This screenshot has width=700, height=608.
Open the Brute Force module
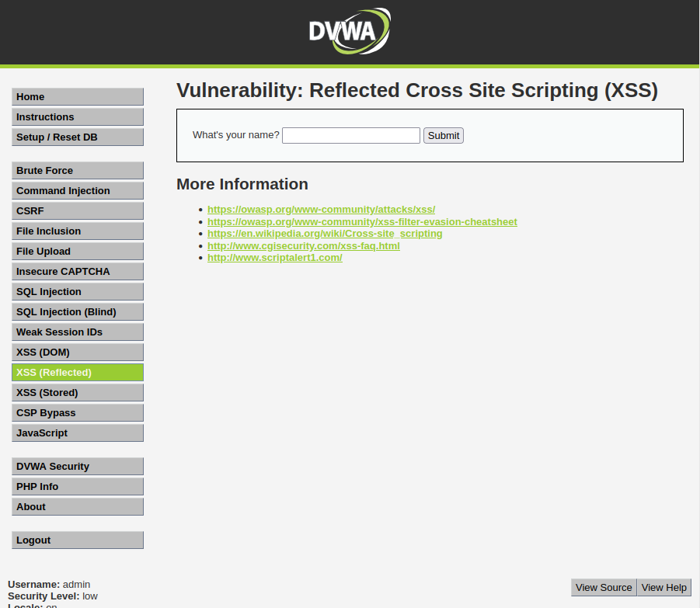coord(78,170)
